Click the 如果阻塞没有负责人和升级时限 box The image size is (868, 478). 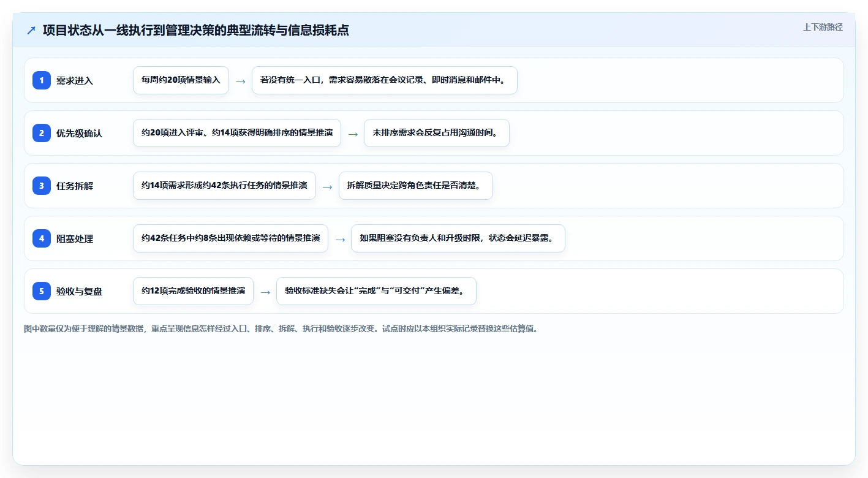[458, 238]
